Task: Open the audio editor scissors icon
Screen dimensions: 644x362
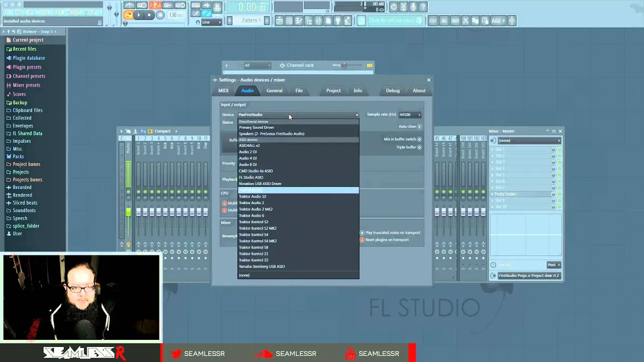Action: click(x=404, y=7)
